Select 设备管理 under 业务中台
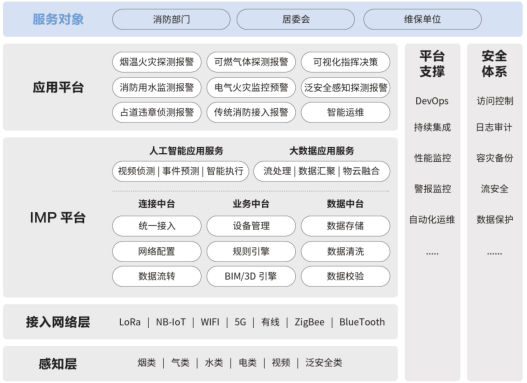 [251, 226]
